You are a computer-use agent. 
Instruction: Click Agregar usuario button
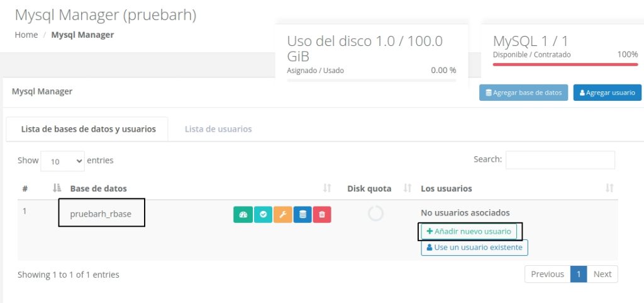point(607,93)
